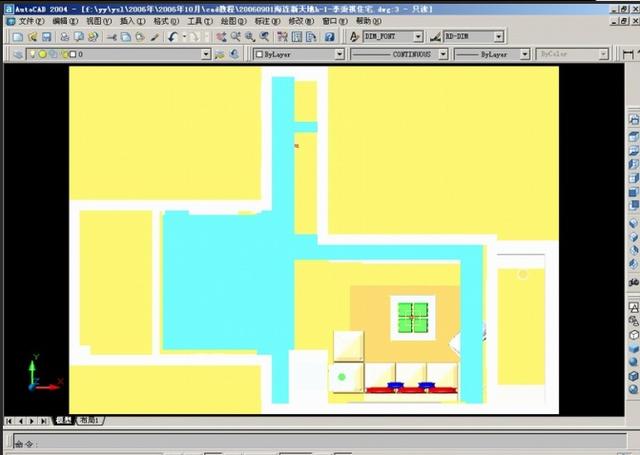640x455 pixels.
Task: Save the drawing using the Save icon
Action: pyautogui.click(x=47, y=37)
